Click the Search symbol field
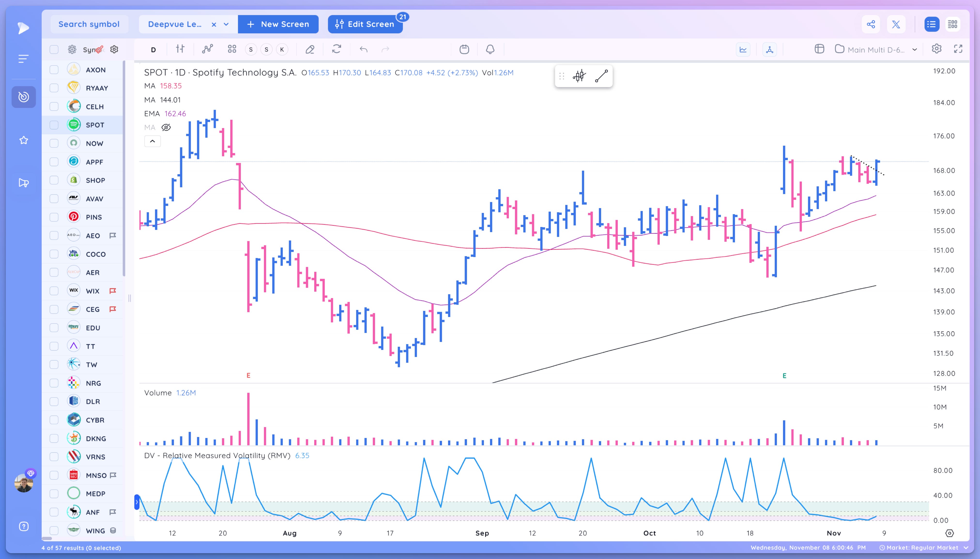 tap(89, 24)
